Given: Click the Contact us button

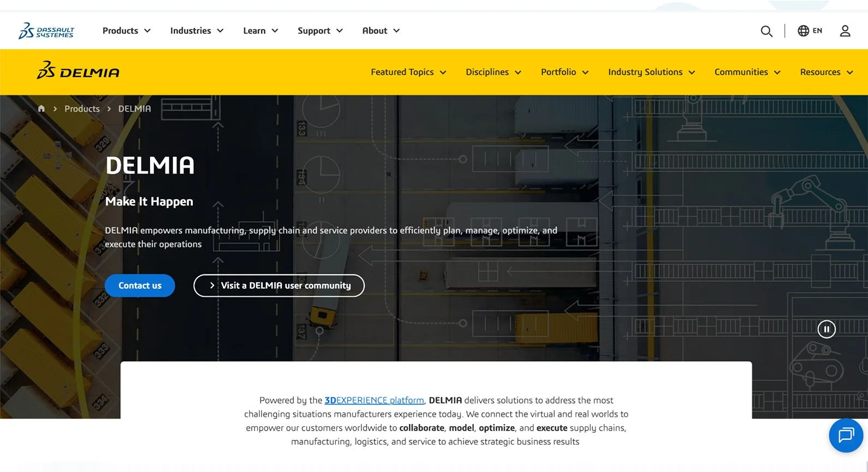Looking at the screenshot, I should 140,285.
